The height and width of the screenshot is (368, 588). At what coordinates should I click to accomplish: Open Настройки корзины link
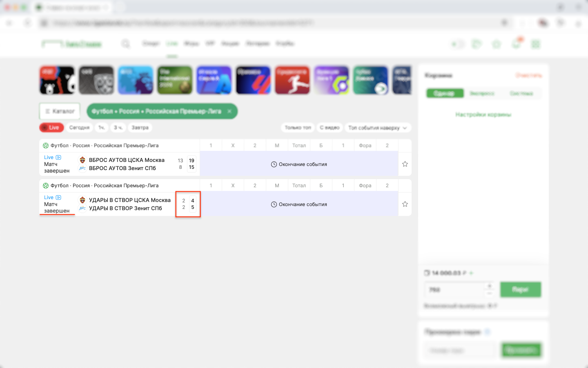click(x=483, y=114)
